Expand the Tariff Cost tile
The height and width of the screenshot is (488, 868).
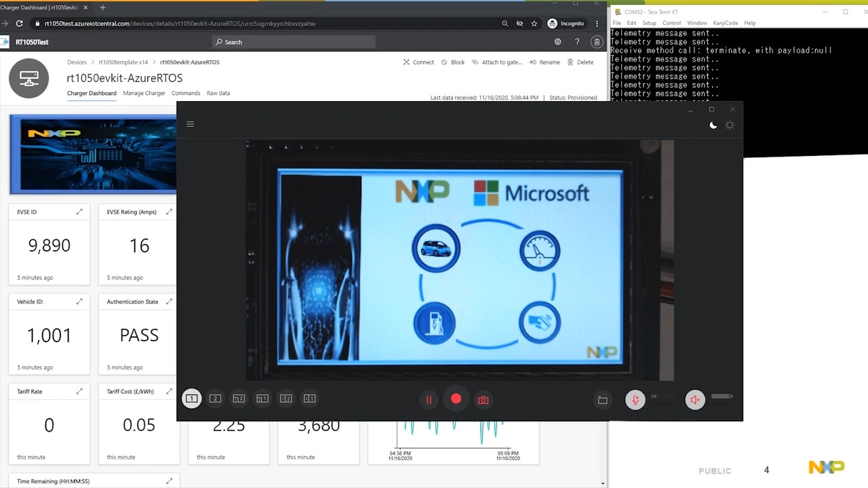(x=169, y=392)
